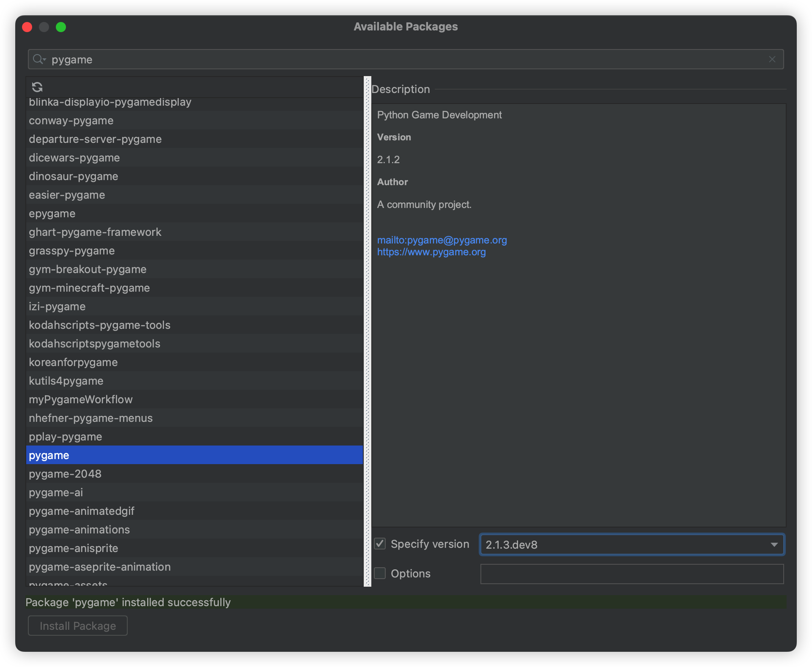
Task: Select pygame-ai package
Action: (195, 492)
